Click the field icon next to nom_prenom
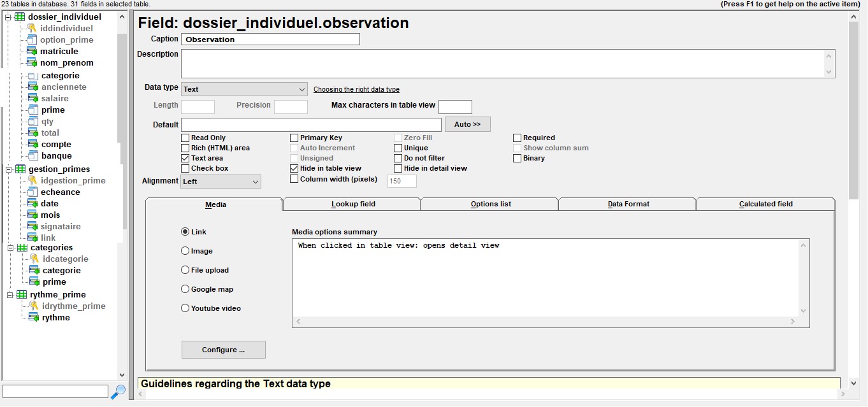 click(32, 63)
